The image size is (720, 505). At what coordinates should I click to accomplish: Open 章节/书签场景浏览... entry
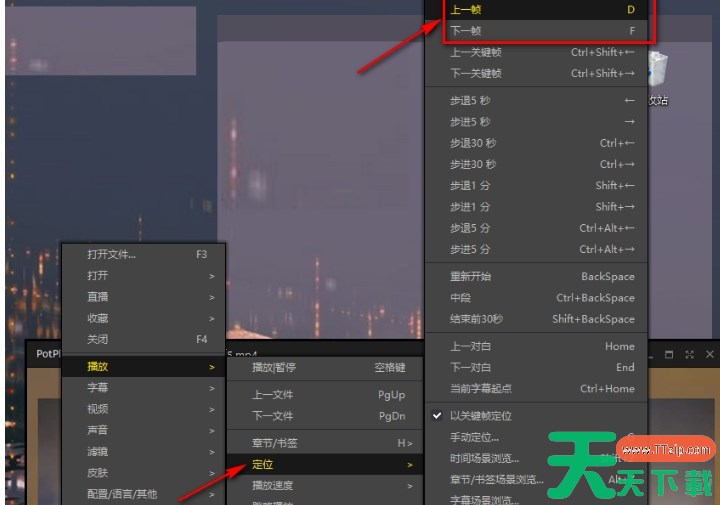pos(536,480)
